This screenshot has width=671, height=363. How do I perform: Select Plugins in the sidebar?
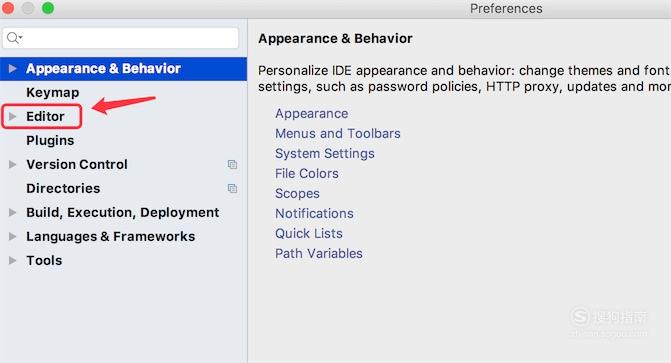50,140
